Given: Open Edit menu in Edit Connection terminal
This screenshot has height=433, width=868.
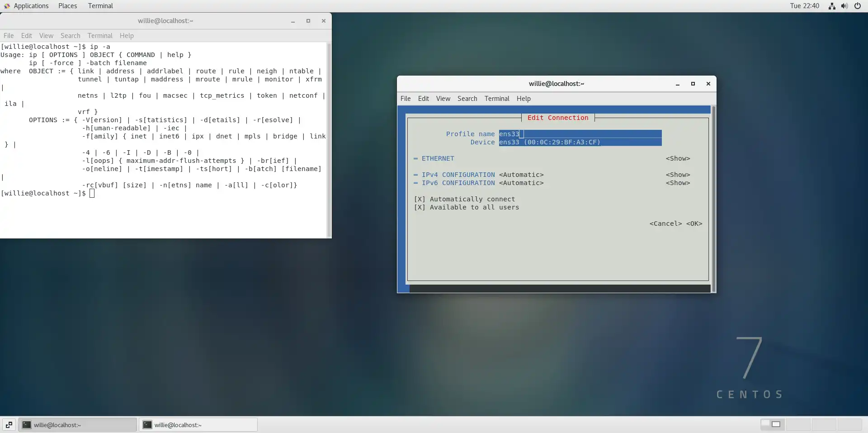Looking at the screenshot, I should 424,99.
